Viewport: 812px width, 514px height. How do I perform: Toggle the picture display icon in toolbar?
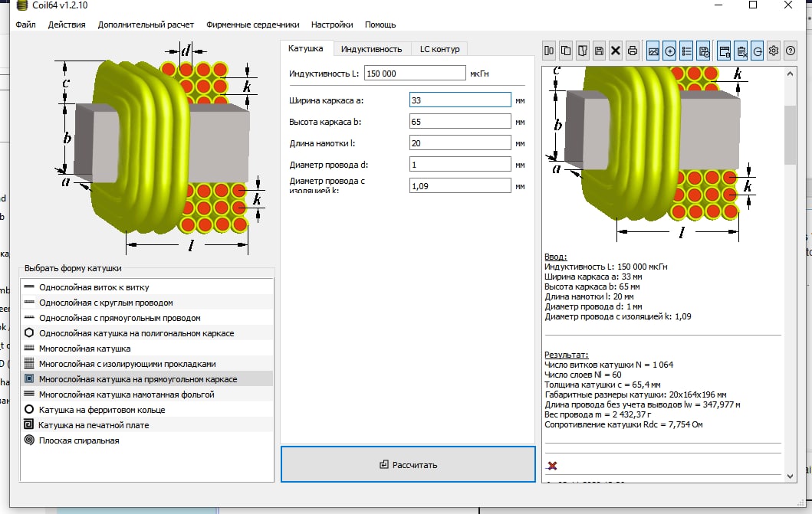[653, 51]
